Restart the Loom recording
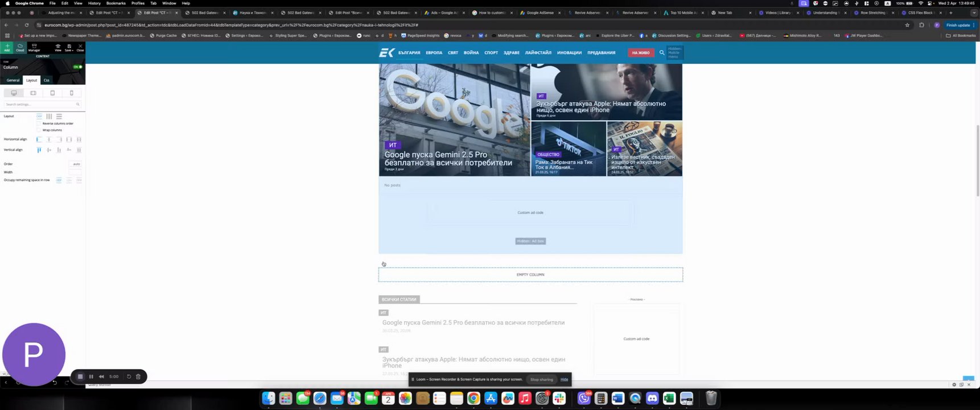 point(129,376)
